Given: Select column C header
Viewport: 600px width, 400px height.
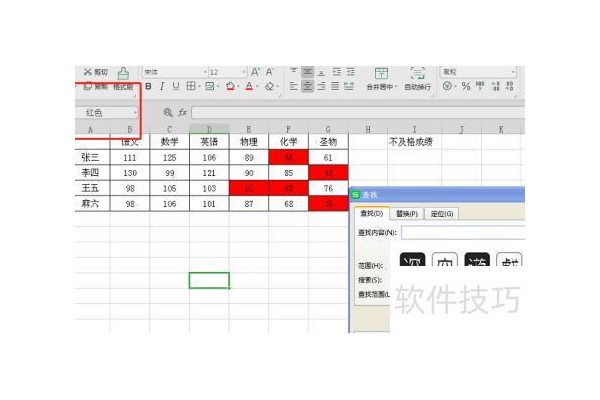Looking at the screenshot, I should 170,129.
